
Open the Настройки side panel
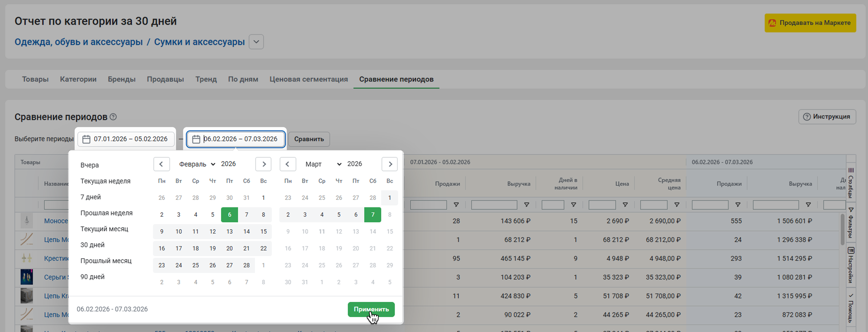tap(851, 265)
